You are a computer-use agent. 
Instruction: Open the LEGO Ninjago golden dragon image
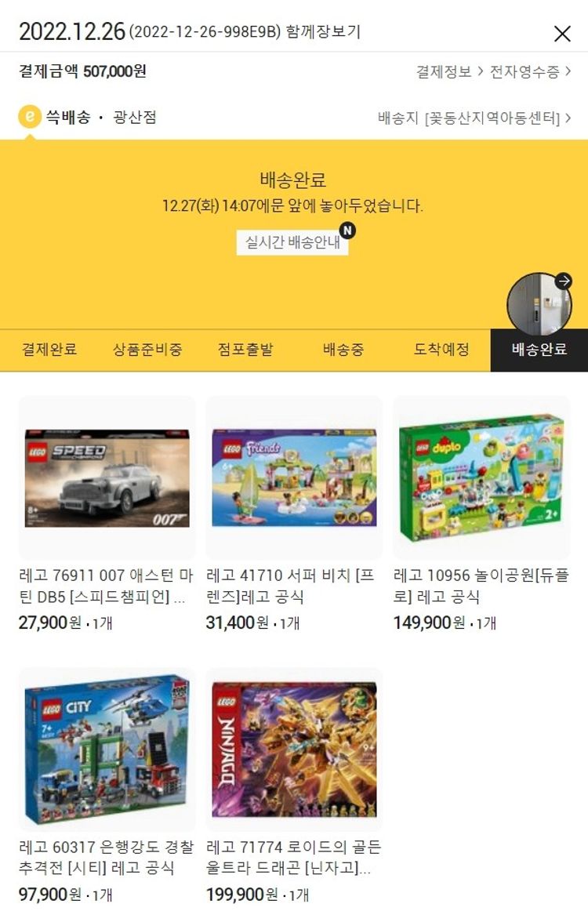click(x=294, y=750)
